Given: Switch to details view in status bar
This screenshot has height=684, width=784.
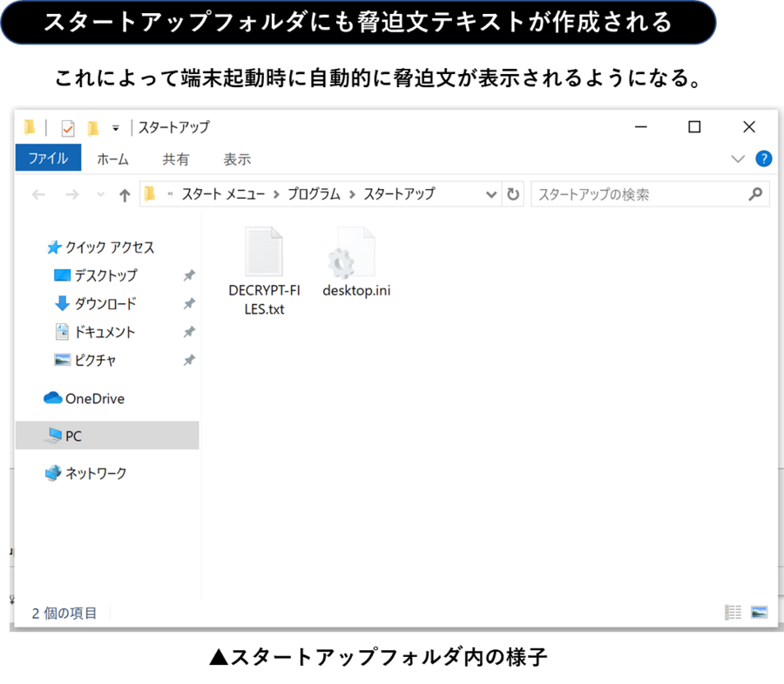Looking at the screenshot, I should coord(733,613).
